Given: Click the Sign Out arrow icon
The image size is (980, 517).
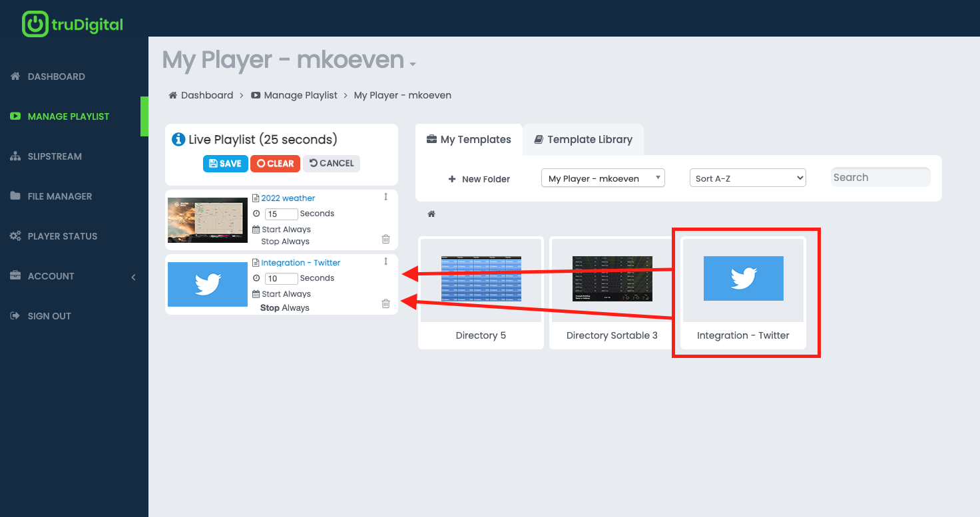Looking at the screenshot, I should [15, 316].
